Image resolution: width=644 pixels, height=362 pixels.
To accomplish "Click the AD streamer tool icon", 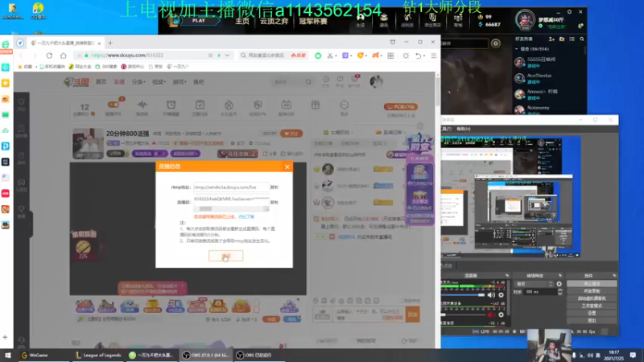I will click(x=287, y=105).
